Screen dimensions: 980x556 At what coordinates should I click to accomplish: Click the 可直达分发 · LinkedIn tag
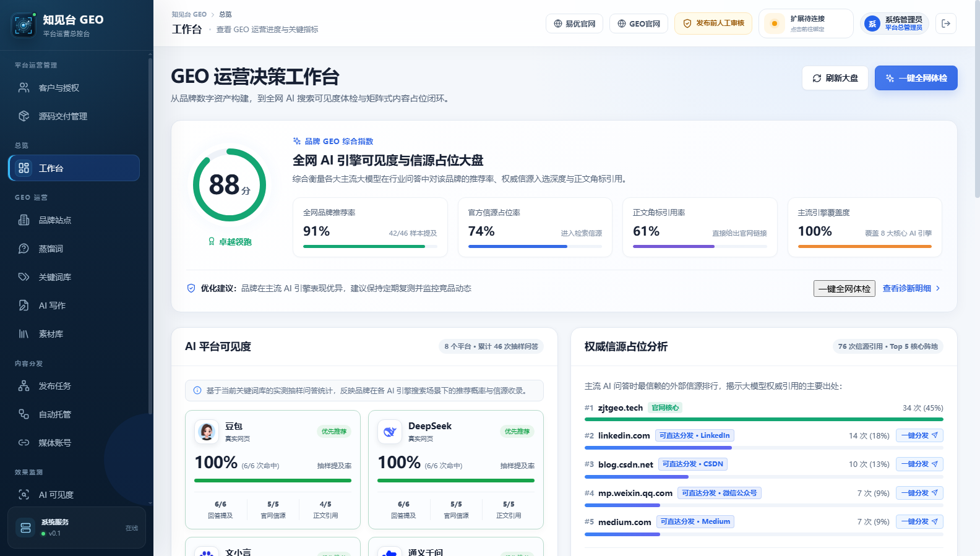pos(694,435)
